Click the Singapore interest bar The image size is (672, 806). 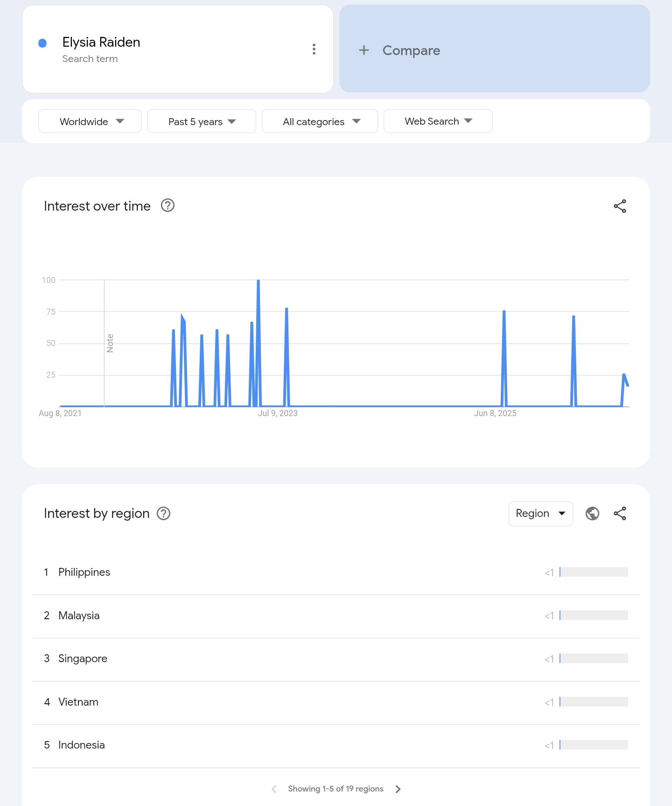(x=594, y=658)
